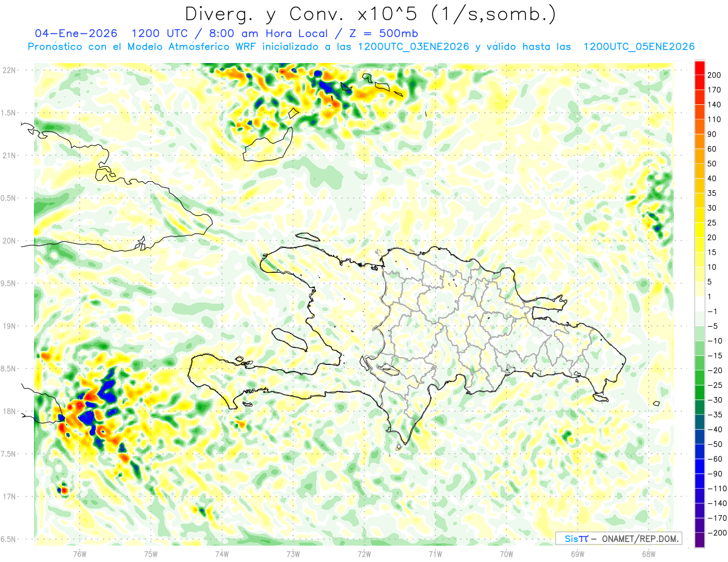This screenshot has height=562, width=728.
Task: Click the "69W" longitude label
Action: point(578,554)
